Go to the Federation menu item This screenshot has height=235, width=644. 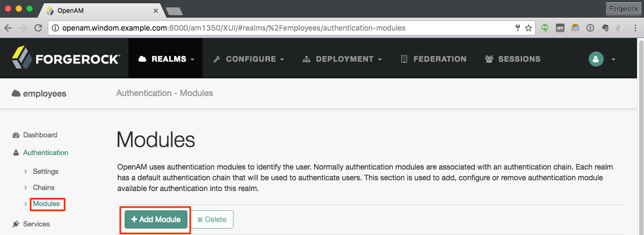[433, 59]
